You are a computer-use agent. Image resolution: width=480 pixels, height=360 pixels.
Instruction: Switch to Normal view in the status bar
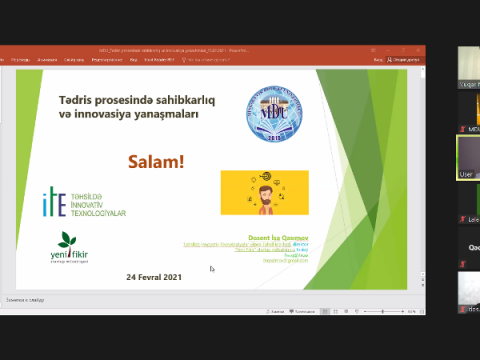click(x=325, y=311)
